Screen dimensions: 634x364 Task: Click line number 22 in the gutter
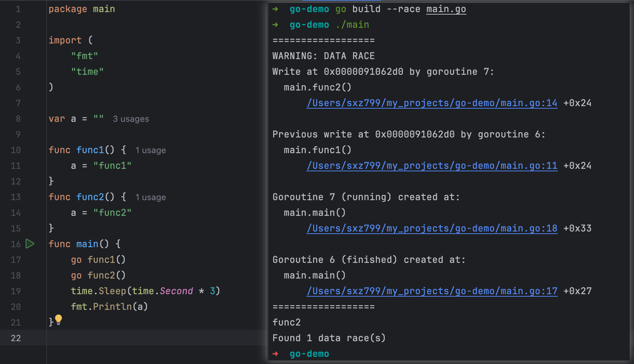tap(16, 338)
